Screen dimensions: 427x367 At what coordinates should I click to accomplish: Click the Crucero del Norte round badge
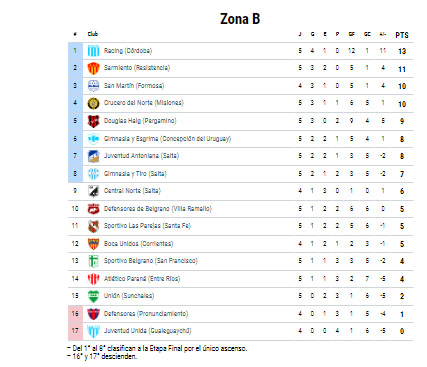pyautogui.click(x=93, y=103)
